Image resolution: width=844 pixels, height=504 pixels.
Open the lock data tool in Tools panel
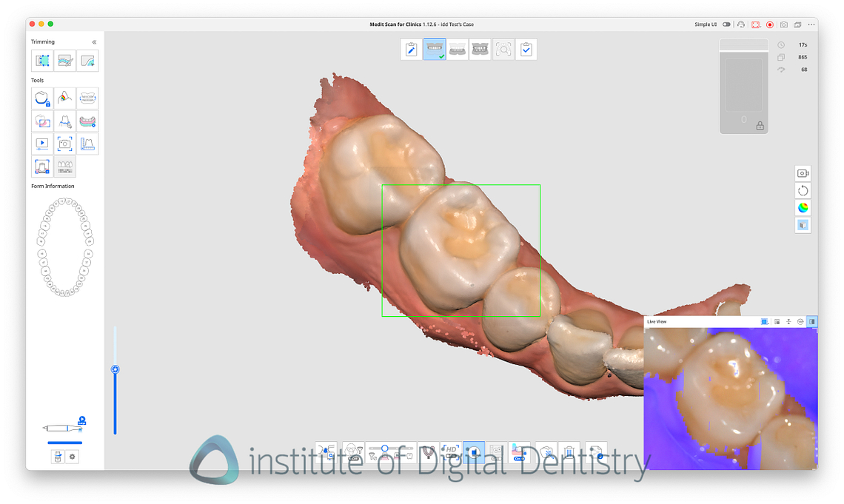[42, 98]
